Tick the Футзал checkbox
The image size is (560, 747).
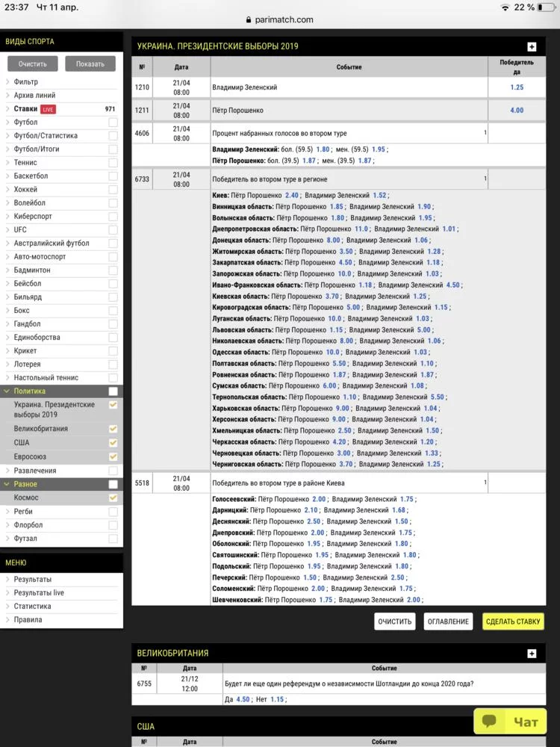(113, 539)
